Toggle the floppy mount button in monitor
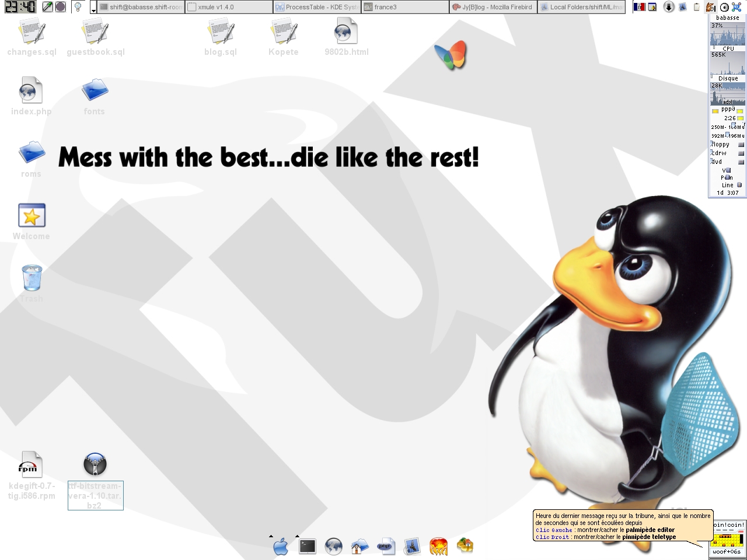 pos(741,145)
